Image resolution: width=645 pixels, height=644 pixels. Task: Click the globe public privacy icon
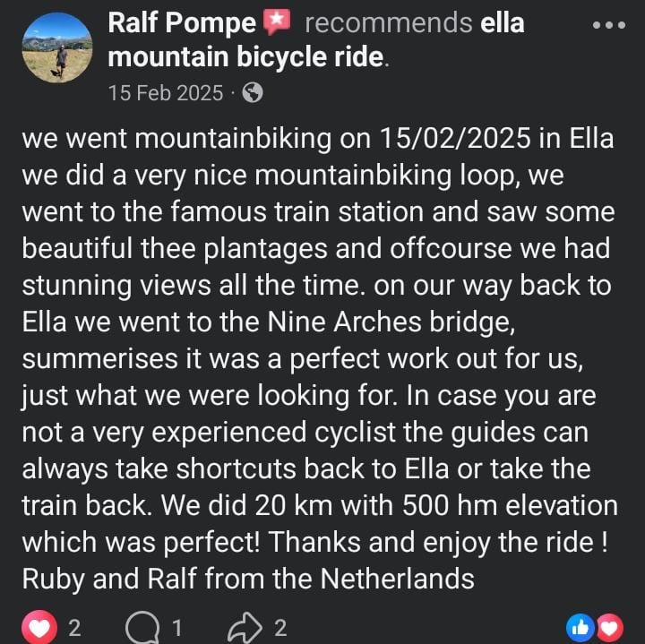coord(253,92)
